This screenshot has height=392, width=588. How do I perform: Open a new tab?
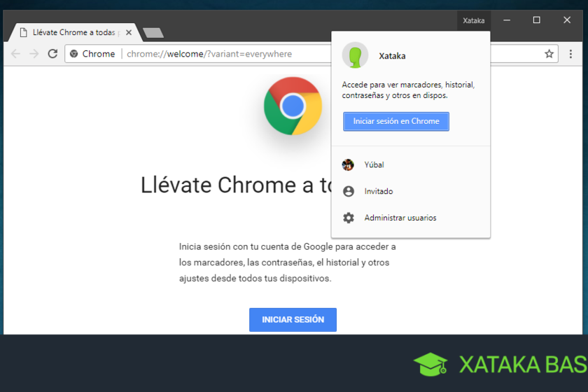pos(153,33)
